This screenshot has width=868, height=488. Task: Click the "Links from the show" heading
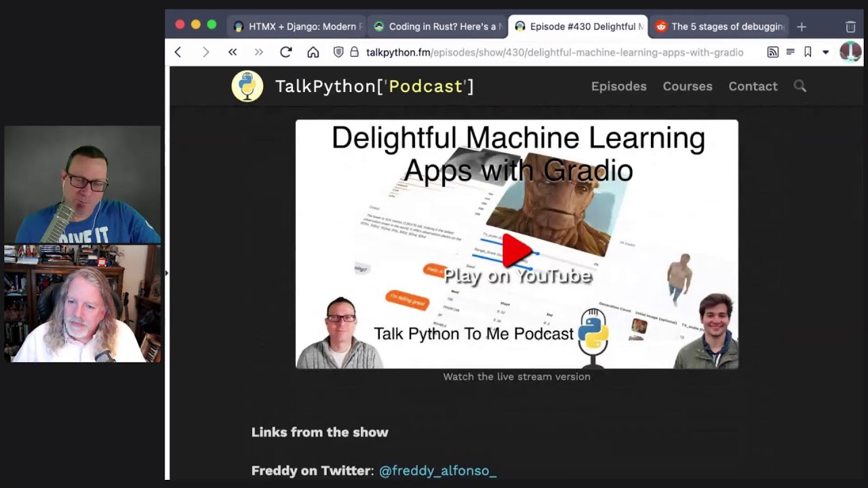[x=320, y=432]
